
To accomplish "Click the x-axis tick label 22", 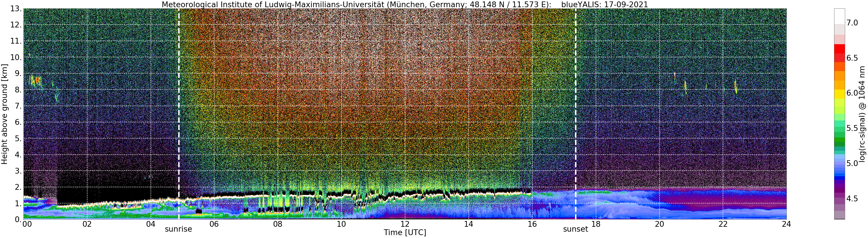I will coord(723,224).
